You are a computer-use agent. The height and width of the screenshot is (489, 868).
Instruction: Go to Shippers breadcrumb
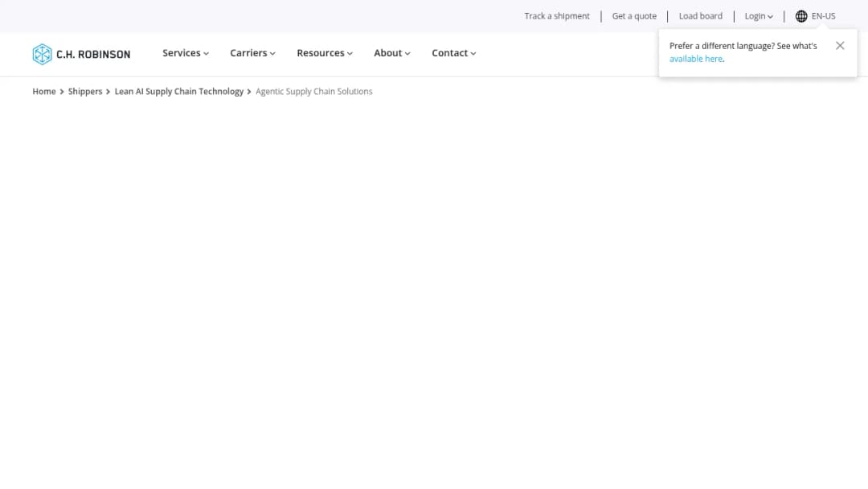(x=85, y=92)
